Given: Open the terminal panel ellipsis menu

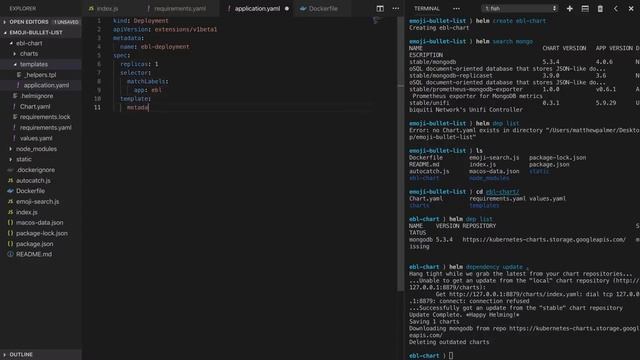Looking at the screenshot, I should 456,9.
